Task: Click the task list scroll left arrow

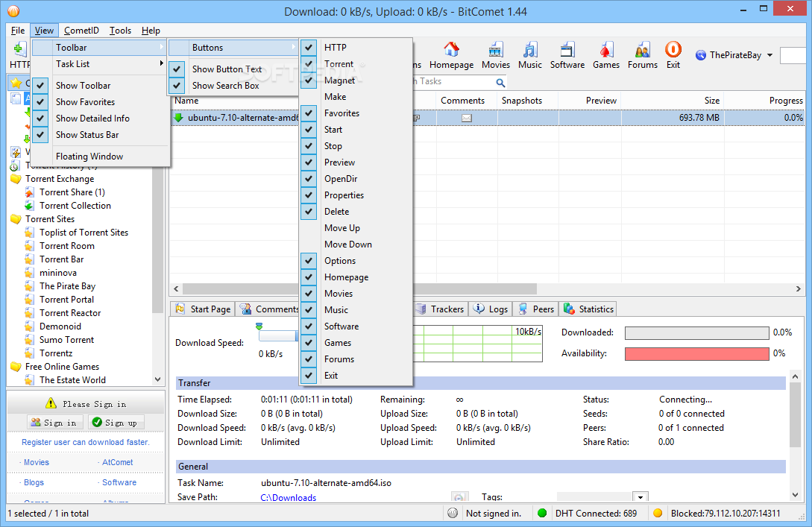Action: click(x=176, y=289)
